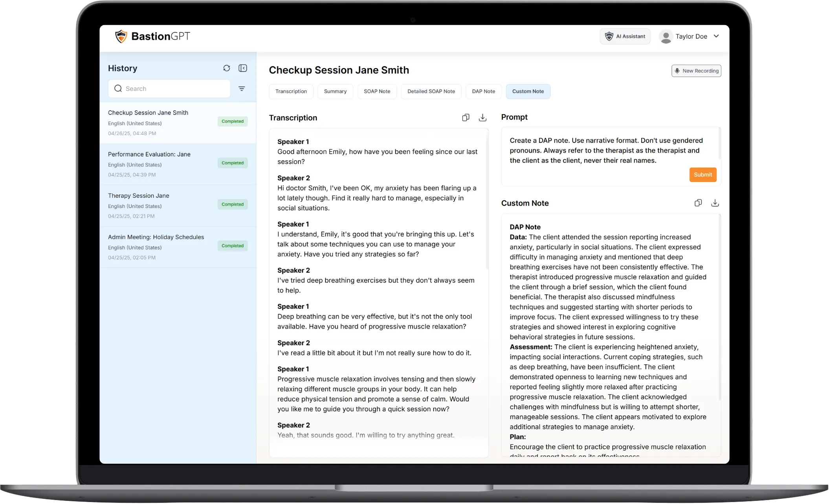Start a New Recording

[696, 71]
